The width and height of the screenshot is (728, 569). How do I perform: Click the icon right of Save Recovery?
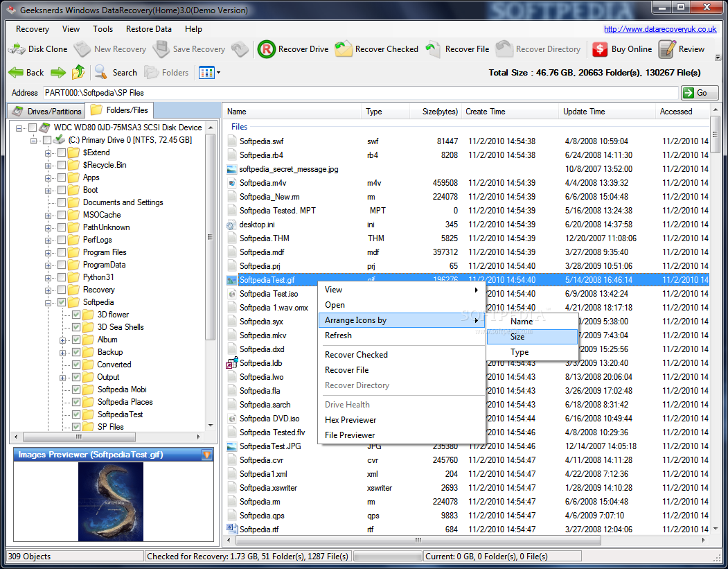pos(240,49)
